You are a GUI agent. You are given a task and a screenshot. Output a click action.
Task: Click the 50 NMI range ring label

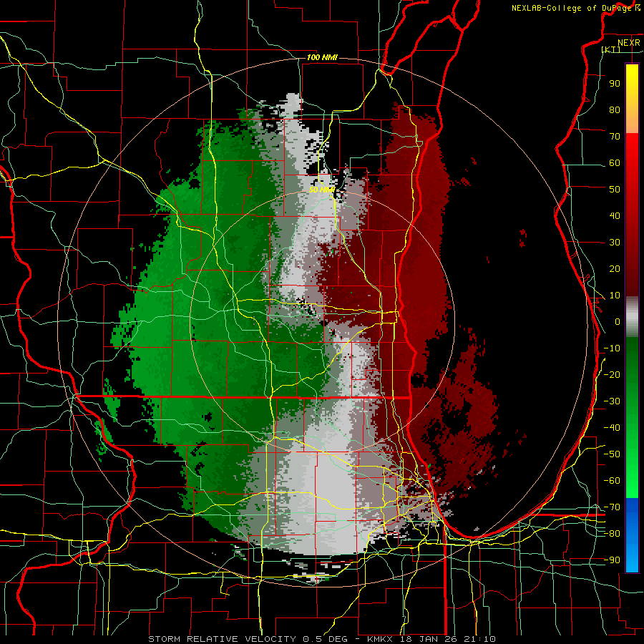tap(322, 190)
